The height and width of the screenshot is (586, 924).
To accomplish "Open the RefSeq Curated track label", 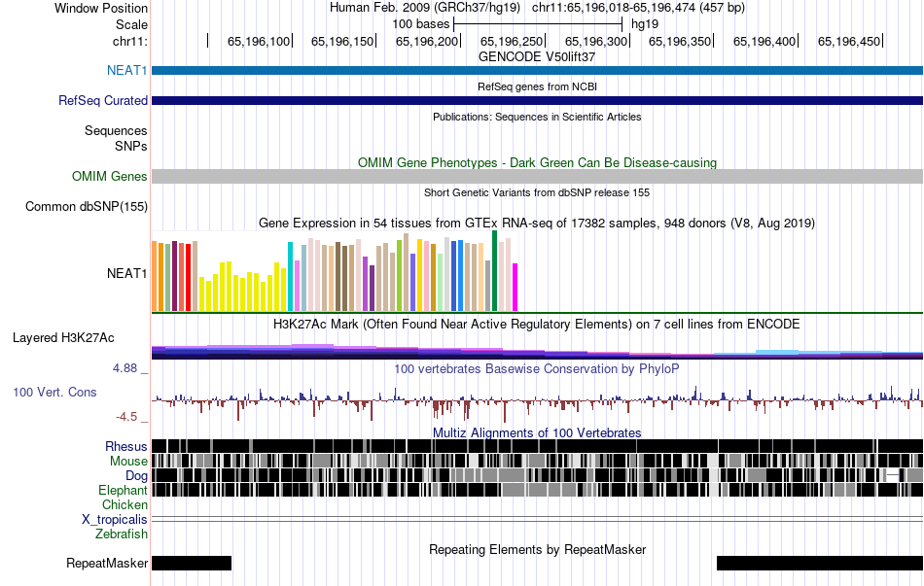I will pos(102,101).
